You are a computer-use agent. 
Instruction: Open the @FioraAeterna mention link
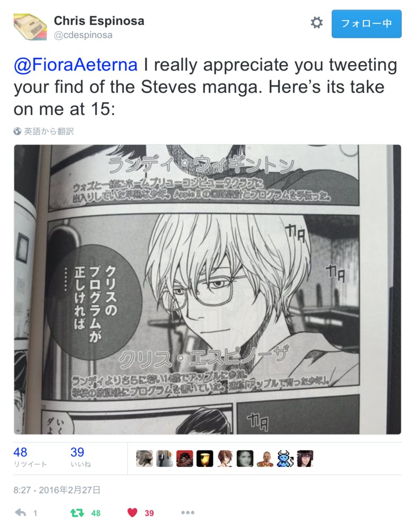[75, 65]
